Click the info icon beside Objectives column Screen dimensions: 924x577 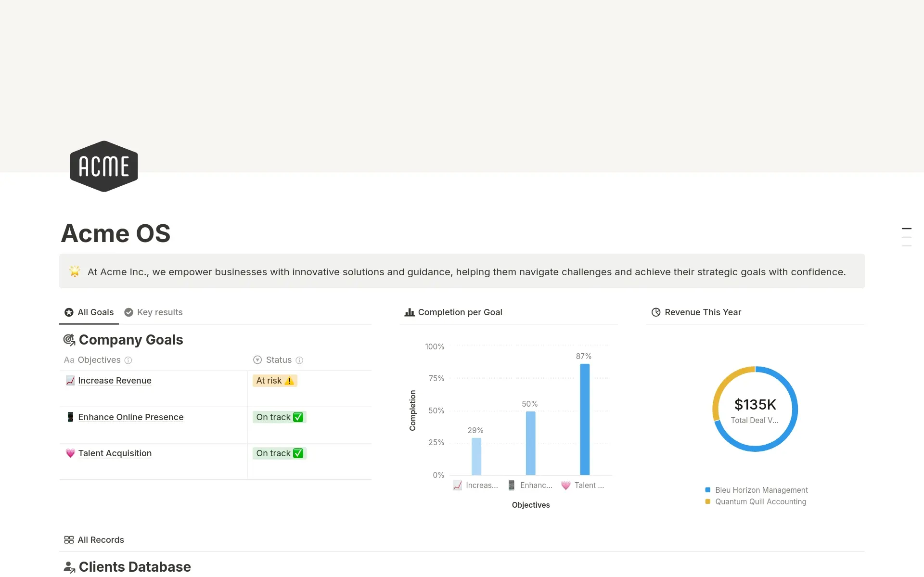click(x=128, y=360)
